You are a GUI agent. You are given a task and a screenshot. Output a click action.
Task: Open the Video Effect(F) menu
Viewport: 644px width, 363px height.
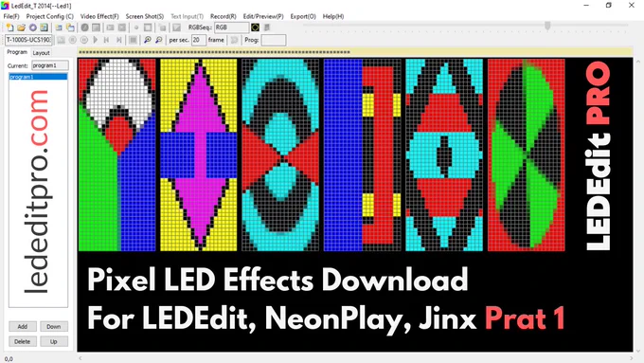(x=99, y=16)
